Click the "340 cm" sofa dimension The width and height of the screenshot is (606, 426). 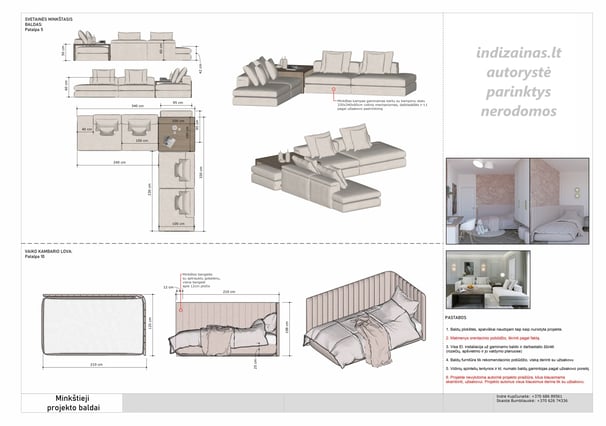coord(138,106)
